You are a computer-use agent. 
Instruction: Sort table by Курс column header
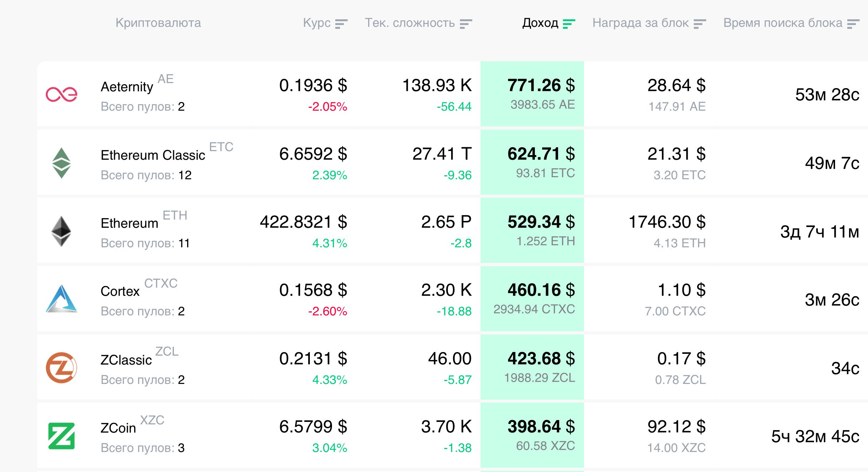[317, 23]
